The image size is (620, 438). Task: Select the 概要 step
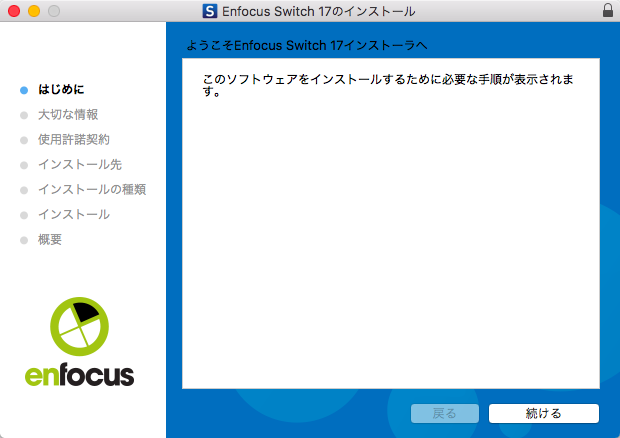coord(50,240)
